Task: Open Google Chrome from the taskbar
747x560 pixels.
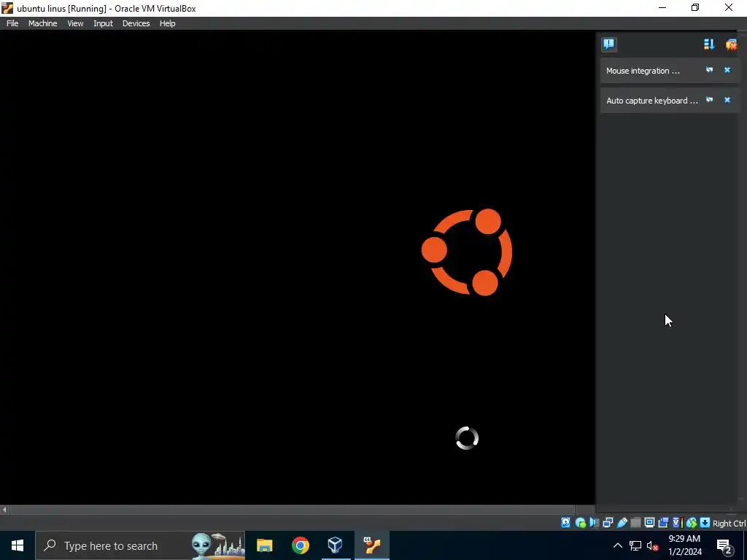Action: pyautogui.click(x=300, y=545)
